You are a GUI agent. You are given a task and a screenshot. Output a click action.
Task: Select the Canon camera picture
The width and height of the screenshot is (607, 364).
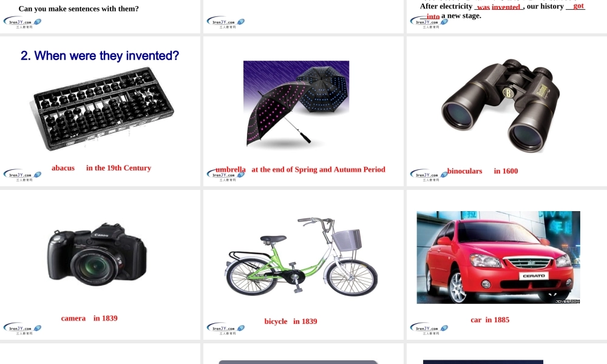point(97,254)
